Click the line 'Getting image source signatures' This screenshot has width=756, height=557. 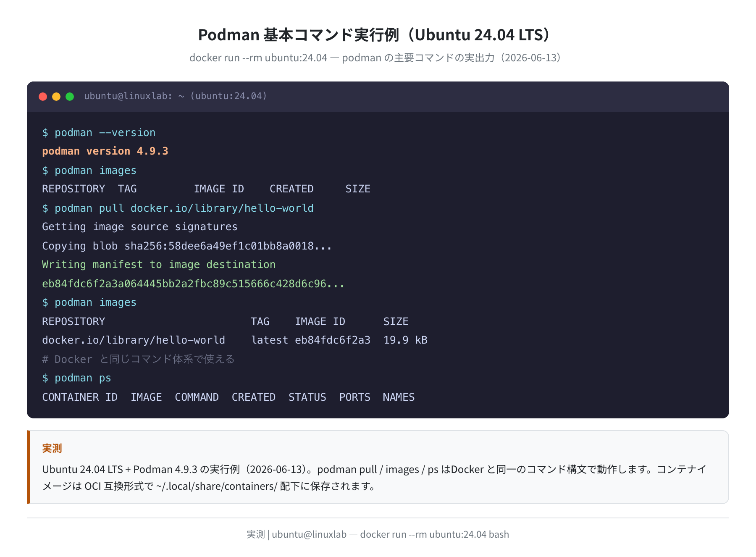click(140, 227)
